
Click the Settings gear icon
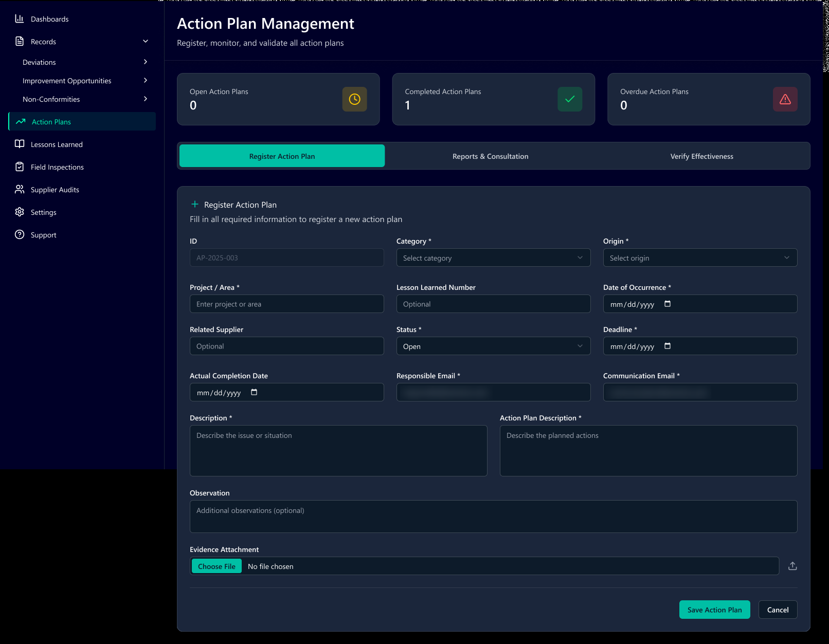[x=20, y=212]
